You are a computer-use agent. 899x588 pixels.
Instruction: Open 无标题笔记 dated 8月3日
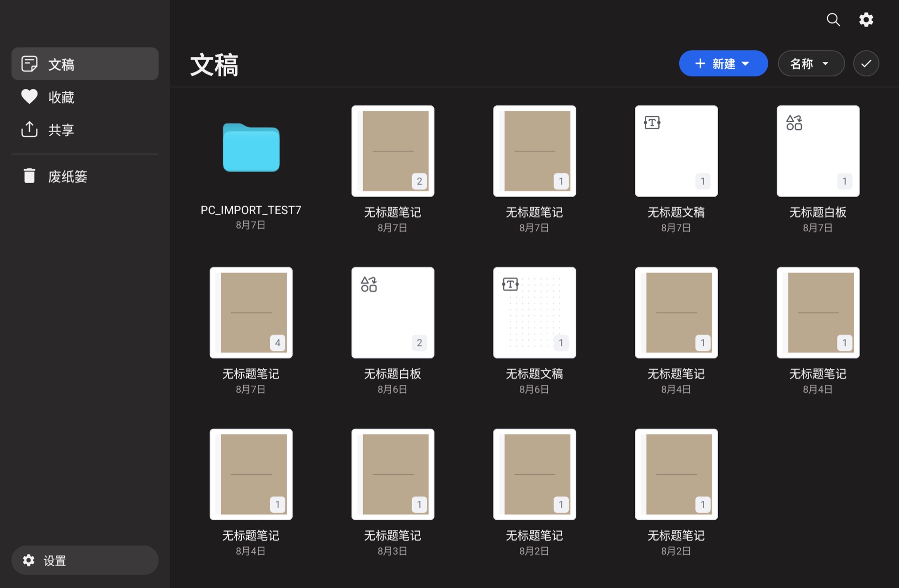coord(393,474)
